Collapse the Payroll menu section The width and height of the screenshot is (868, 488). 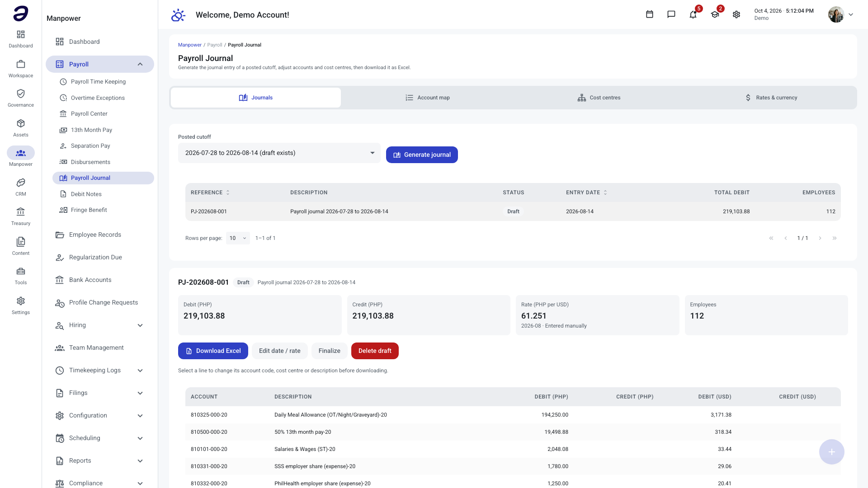point(100,64)
